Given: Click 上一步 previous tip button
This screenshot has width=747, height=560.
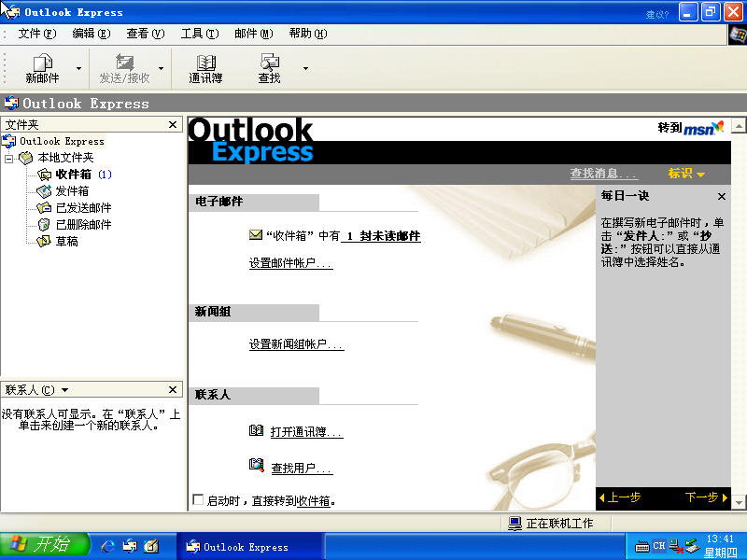Looking at the screenshot, I should pyautogui.click(x=620, y=497).
